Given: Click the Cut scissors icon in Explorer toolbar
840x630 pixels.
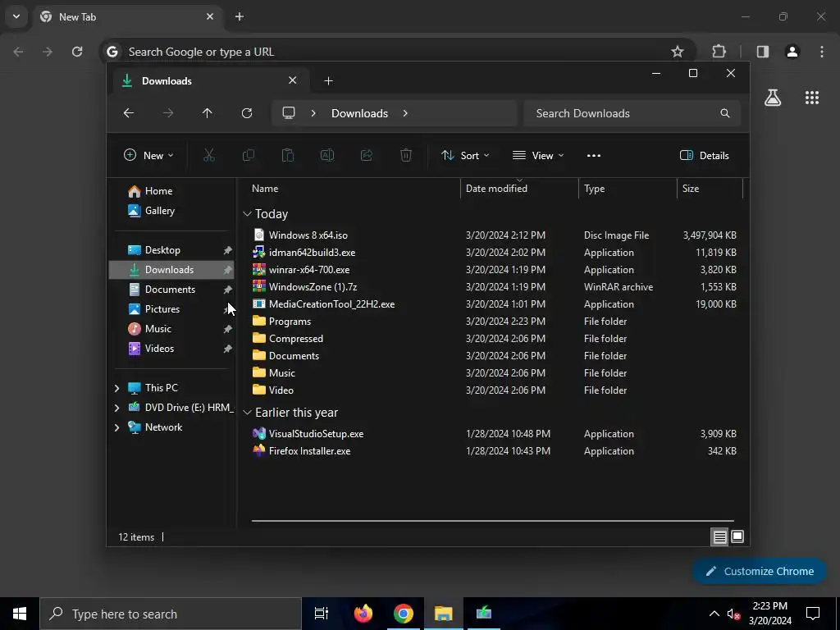Looking at the screenshot, I should [x=209, y=155].
